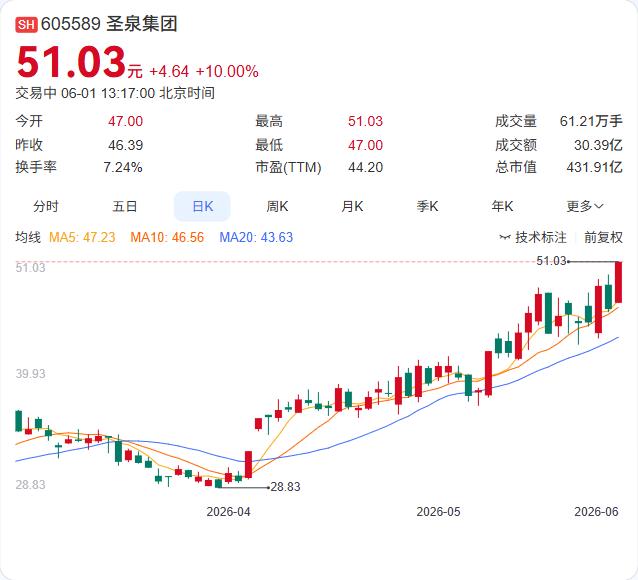
Task: Switch to the 季K tab
Action: click(427, 206)
